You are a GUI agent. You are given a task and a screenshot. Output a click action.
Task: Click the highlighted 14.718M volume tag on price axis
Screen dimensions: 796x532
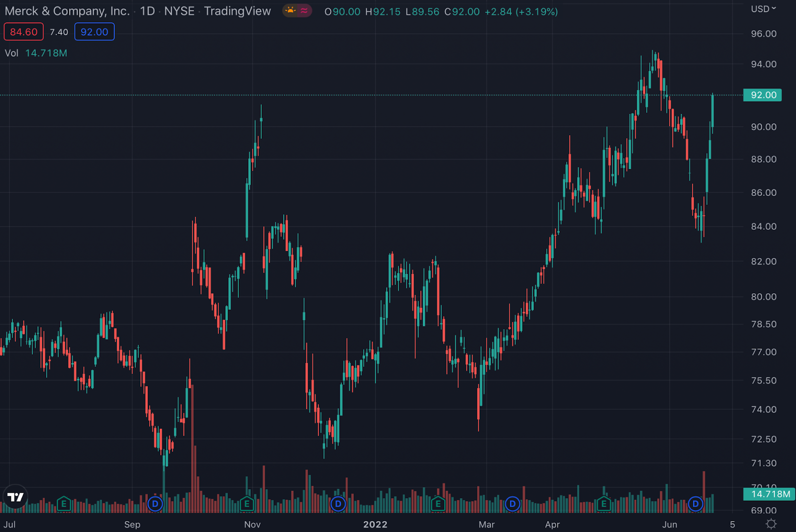pyautogui.click(x=770, y=494)
